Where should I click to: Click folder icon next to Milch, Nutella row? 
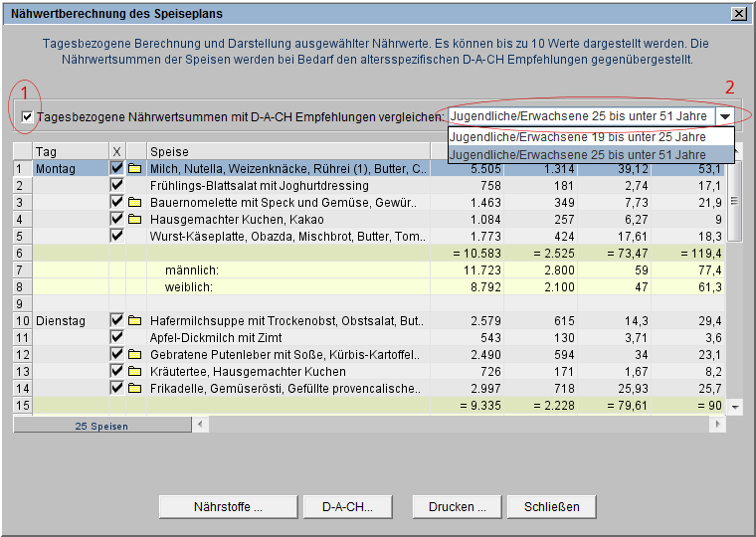coord(134,169)
